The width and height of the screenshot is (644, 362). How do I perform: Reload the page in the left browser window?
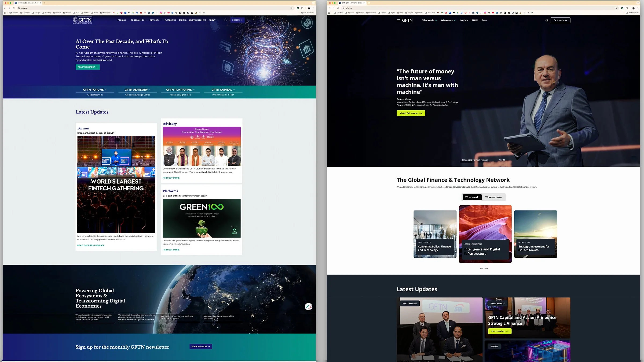14,8
